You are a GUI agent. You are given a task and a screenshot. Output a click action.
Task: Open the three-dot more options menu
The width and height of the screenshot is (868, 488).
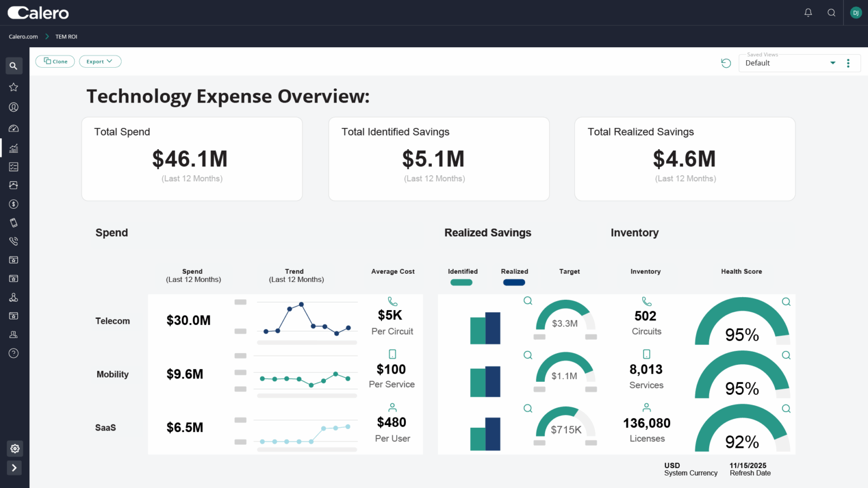[x=848, y=63]
